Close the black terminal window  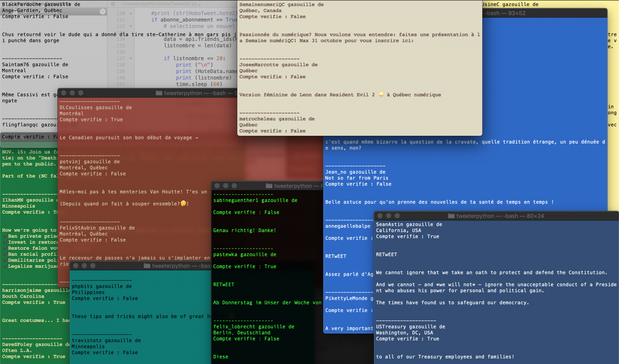click(217, 186)
